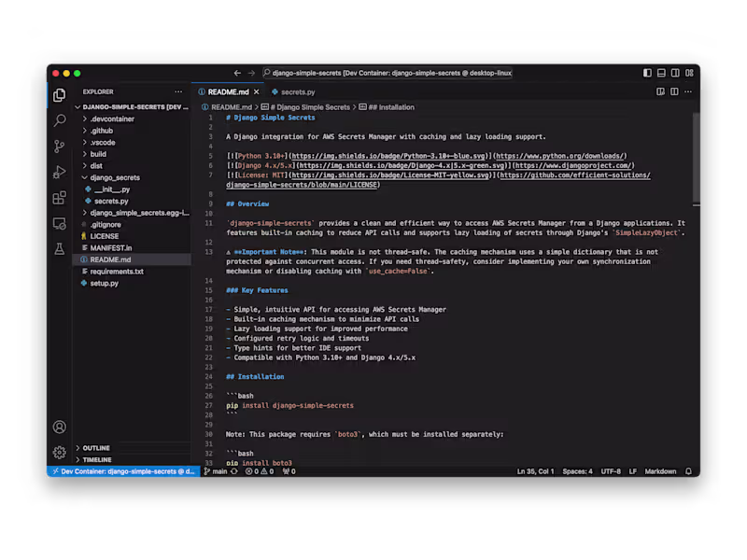Open Customize Layout icon
Screen dimensions: 747x560
click(x=689, y=73)
